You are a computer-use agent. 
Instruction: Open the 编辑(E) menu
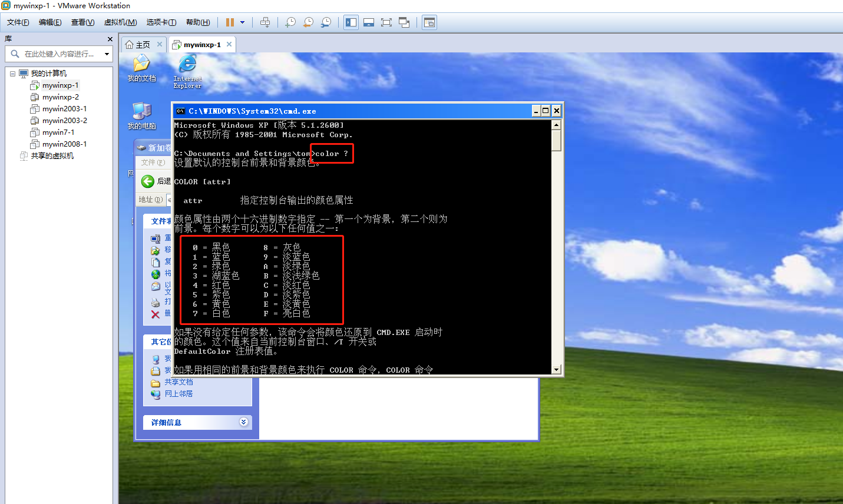[x=50, y=22]
